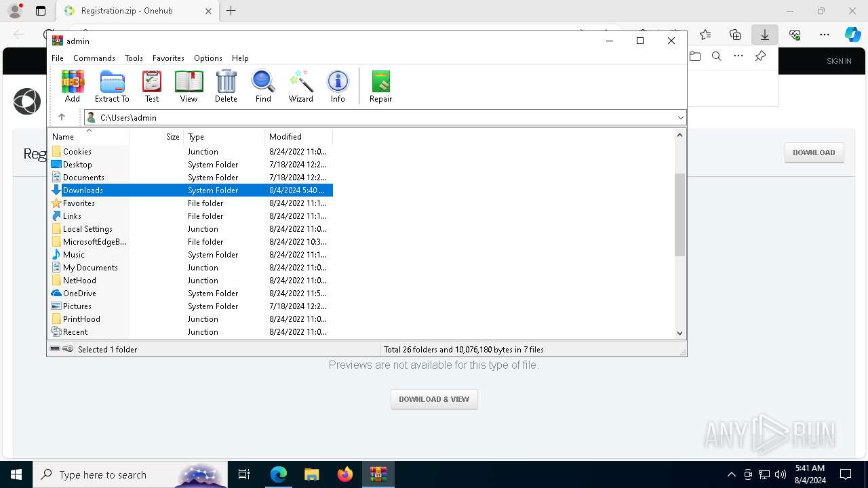Viewport: 868px width, 488px height.
Task: Click the DOWNLOAD button on Onehub page
Action: (814, 152)
